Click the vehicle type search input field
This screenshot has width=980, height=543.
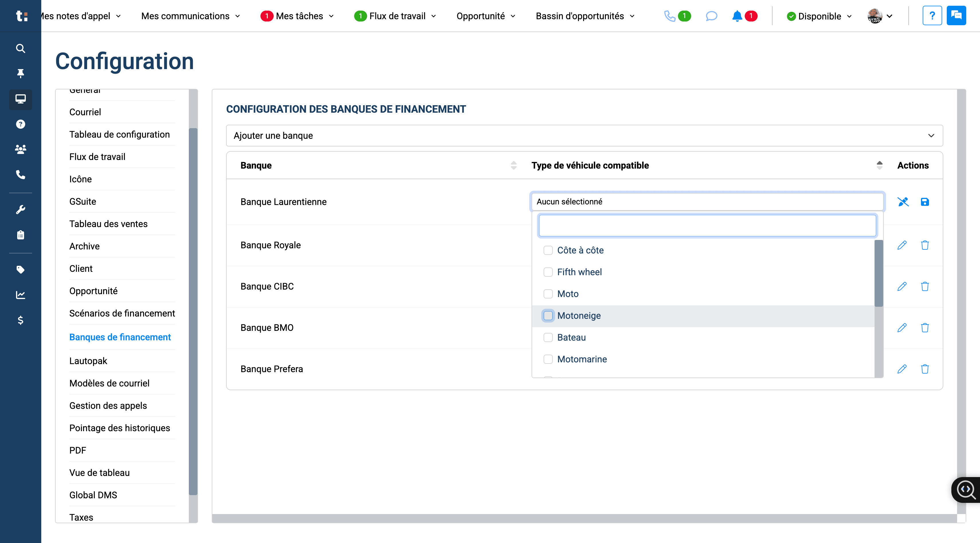click(x=707, y=226)
